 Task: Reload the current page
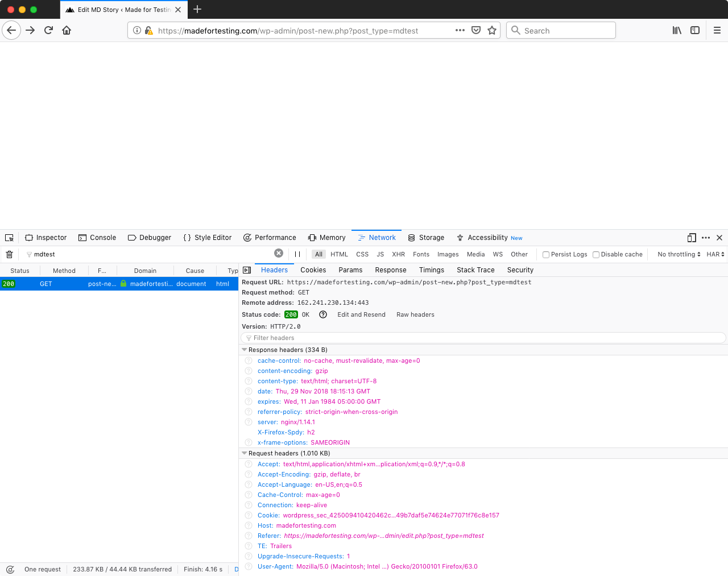click(48, 30)
